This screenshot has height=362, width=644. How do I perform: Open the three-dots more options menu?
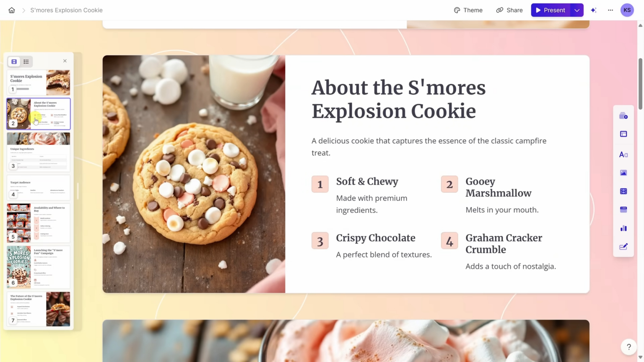(610, 10)
